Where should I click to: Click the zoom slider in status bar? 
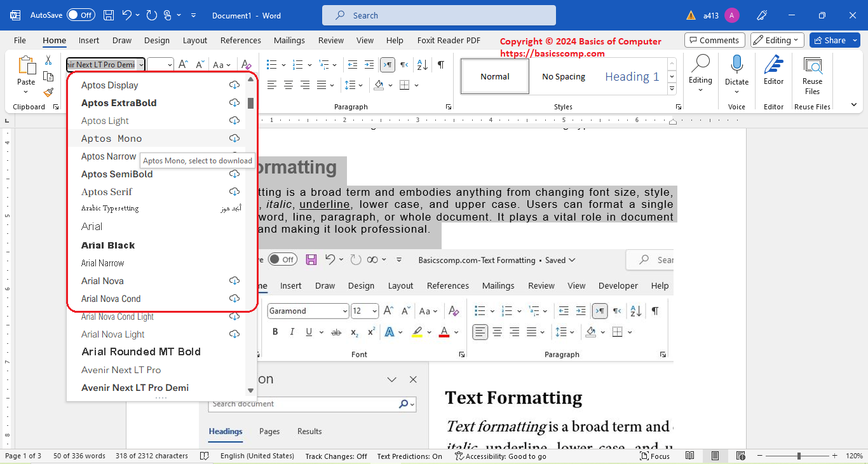pos(799,456)
